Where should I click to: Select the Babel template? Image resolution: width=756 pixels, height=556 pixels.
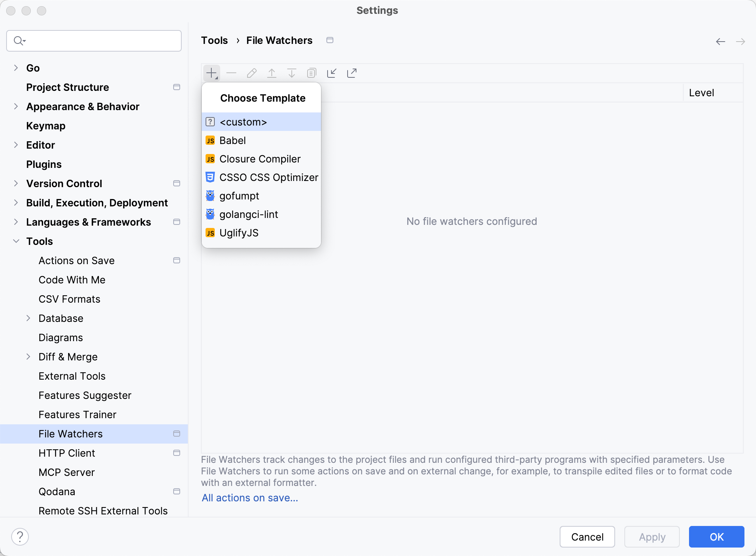232,140
